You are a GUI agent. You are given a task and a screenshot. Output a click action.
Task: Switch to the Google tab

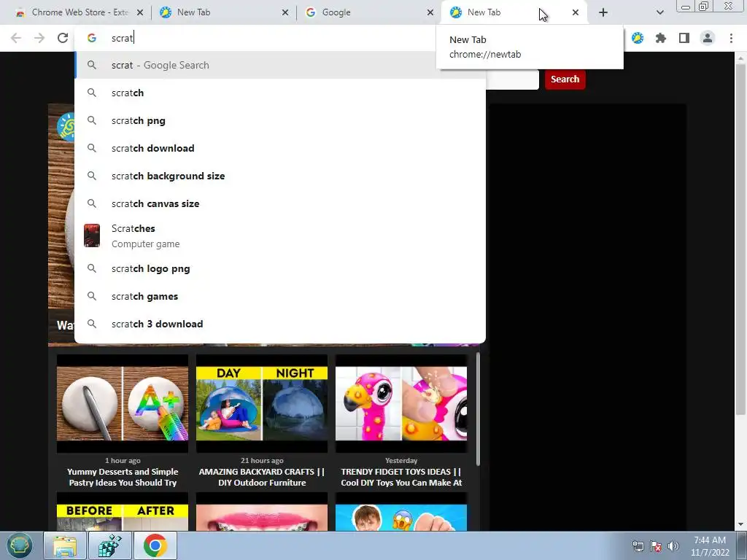tap(369, 12)
